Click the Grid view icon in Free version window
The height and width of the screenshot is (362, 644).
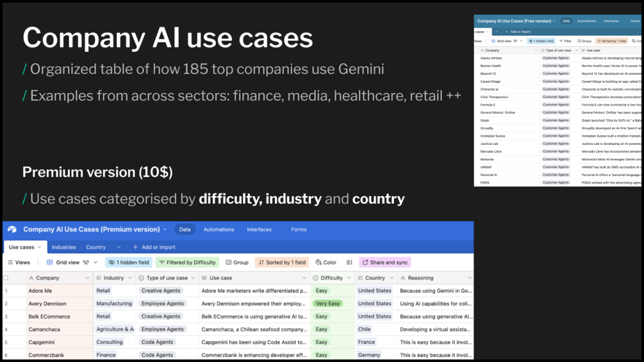pos(493,41)
